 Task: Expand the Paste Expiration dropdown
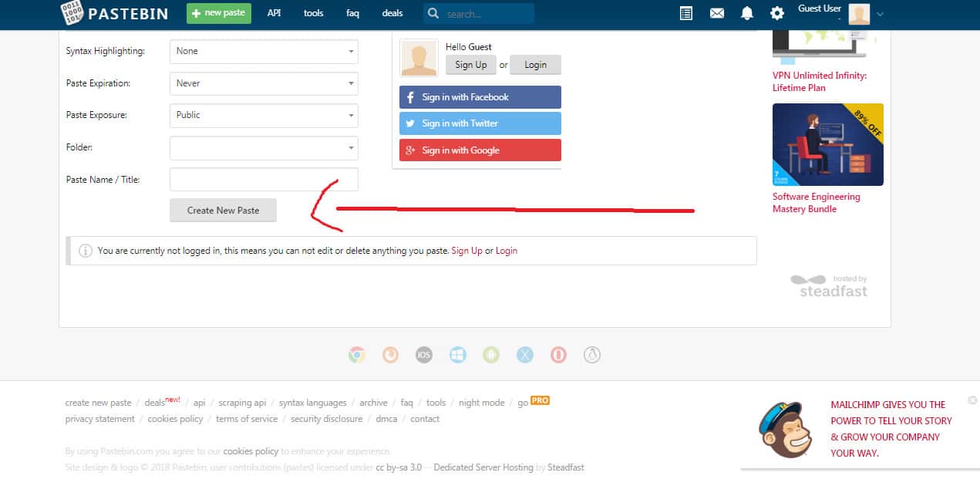pos(264,83)
